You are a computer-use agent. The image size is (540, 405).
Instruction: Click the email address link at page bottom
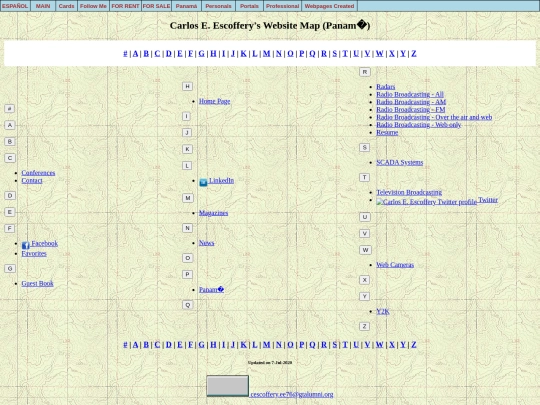coord(292,394)
